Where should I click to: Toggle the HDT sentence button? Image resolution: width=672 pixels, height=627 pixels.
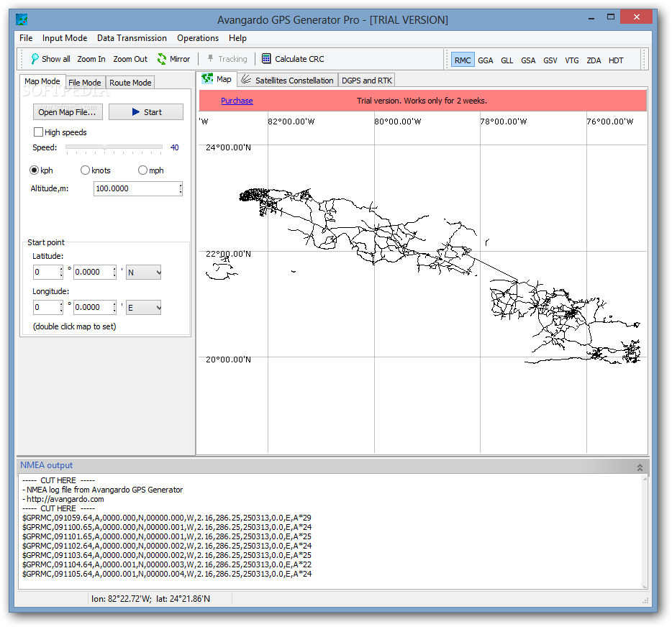click(615, 60)
